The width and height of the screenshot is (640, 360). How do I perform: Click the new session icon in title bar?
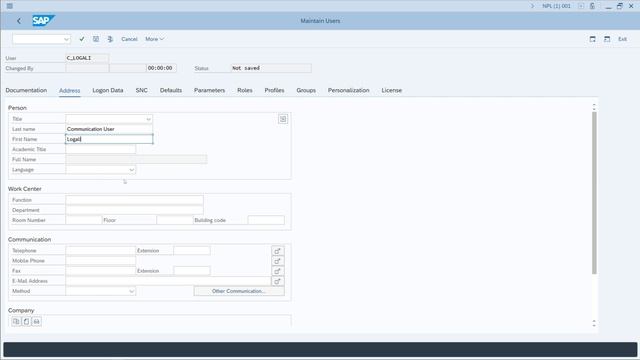pos(581,6)
